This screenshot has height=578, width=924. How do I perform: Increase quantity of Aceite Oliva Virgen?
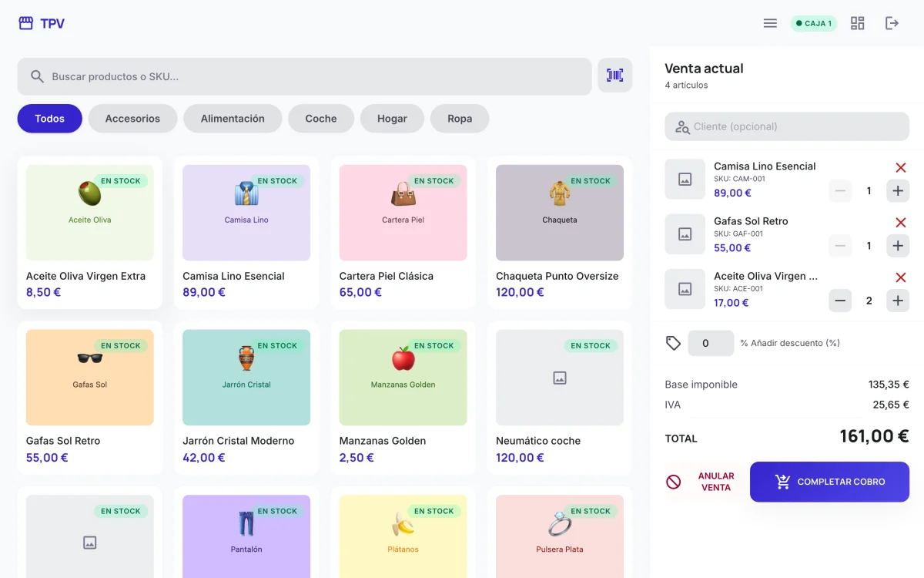[898, 301]
